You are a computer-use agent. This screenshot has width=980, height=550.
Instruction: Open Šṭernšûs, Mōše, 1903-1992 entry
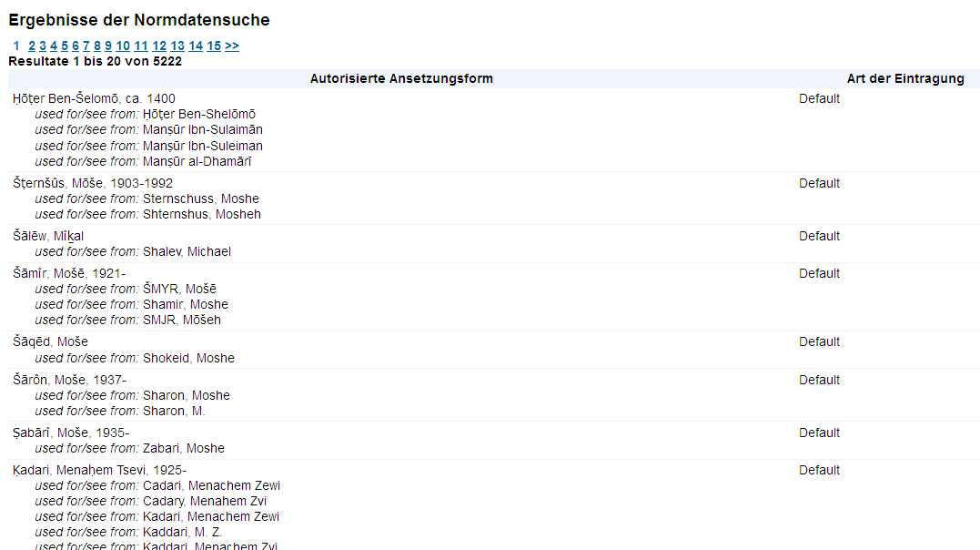(x=93, y=183)
